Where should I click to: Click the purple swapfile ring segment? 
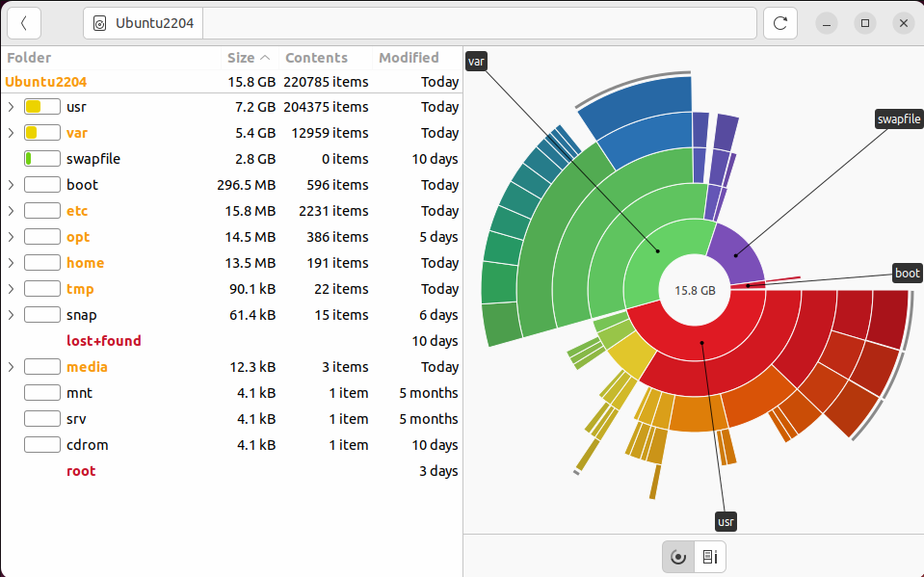point(735,254)
